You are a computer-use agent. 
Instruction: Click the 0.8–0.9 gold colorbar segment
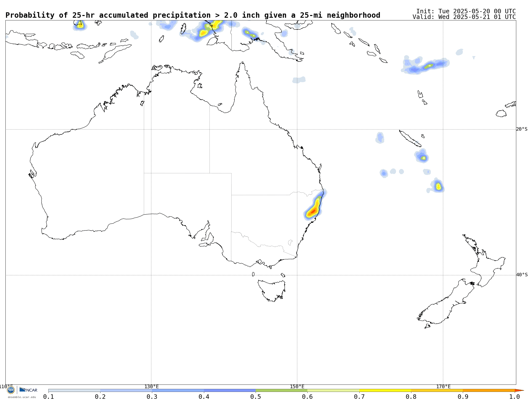tap(437, 390)
